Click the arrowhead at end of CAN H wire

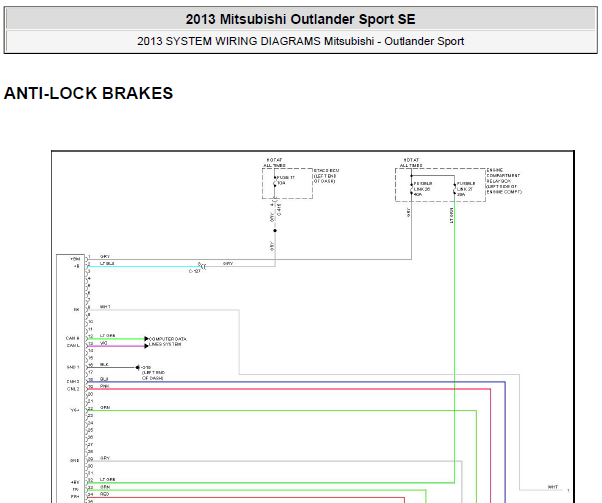coord(146,339)
